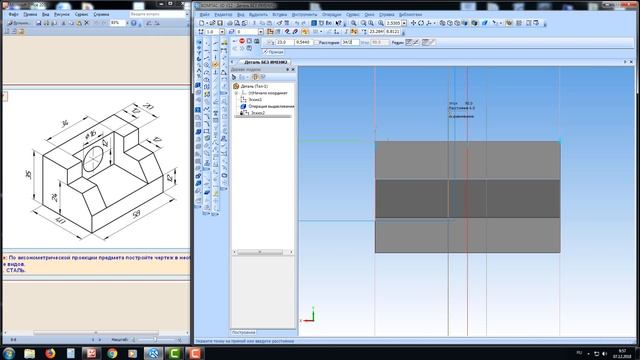Open Firefox from the Windows taskbar
Image resolution: width=640 pixels, height=360 pixels.
click(x=50, y=353)
